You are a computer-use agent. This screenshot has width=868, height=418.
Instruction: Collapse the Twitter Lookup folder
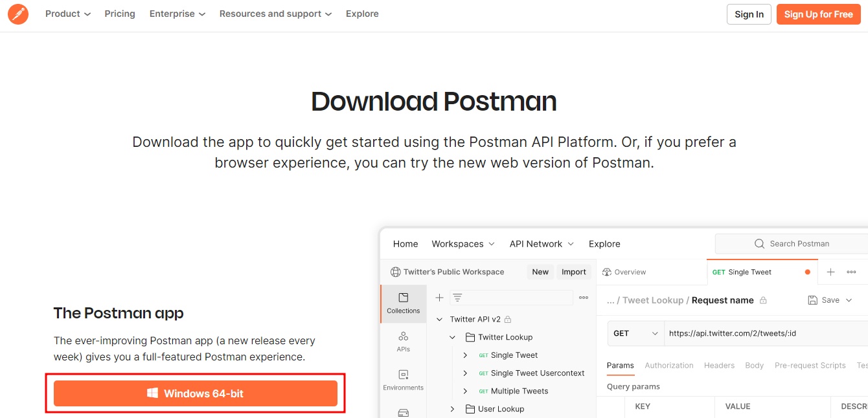(x=453, y=337)
